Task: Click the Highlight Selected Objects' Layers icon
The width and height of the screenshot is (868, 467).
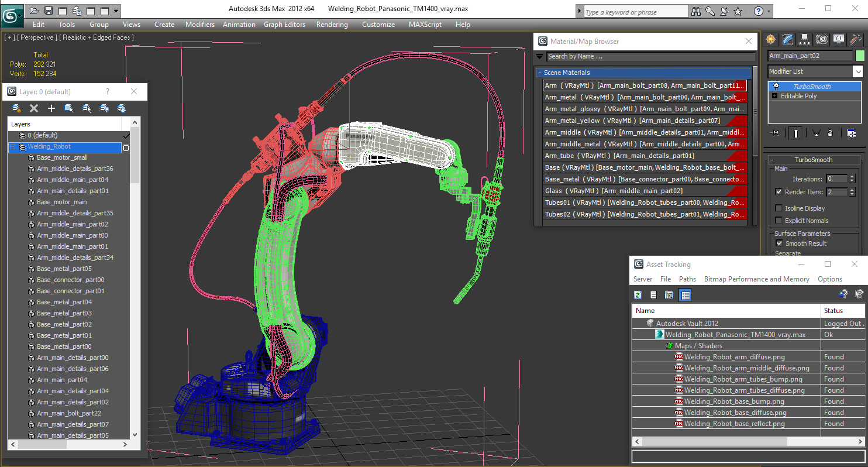Action: 87,108
